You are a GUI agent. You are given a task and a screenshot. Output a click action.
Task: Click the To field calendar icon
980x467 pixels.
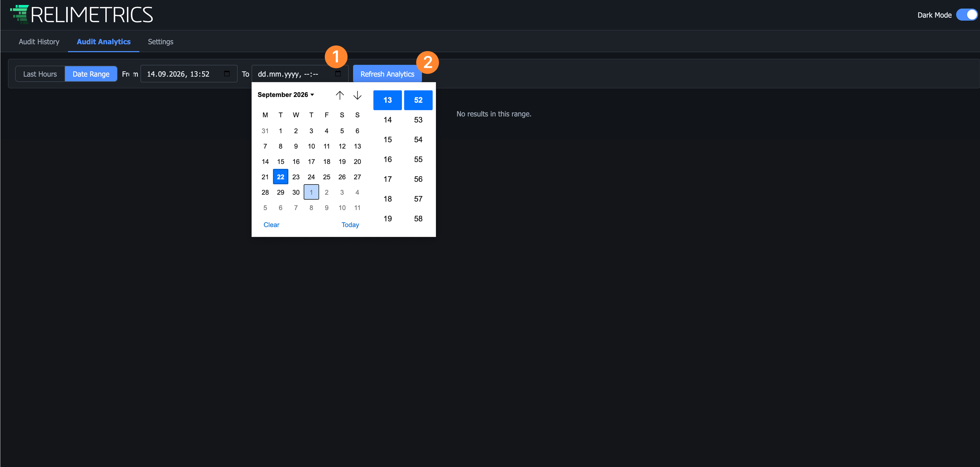point(338,74)
